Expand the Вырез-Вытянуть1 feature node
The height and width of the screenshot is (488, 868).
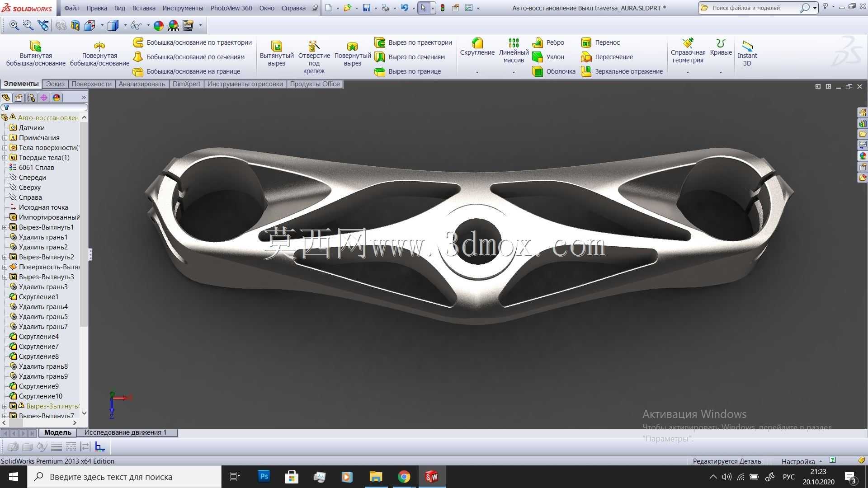[x=5, y=227]
